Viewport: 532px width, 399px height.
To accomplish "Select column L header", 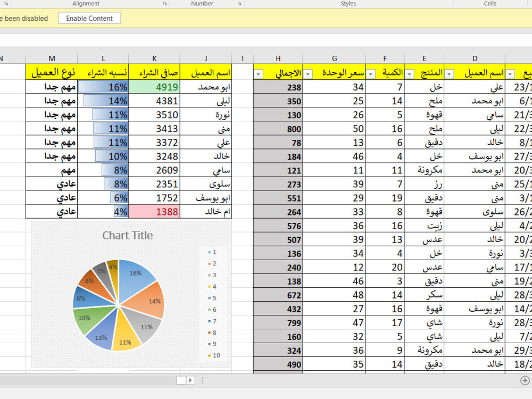I will (103, 59).
